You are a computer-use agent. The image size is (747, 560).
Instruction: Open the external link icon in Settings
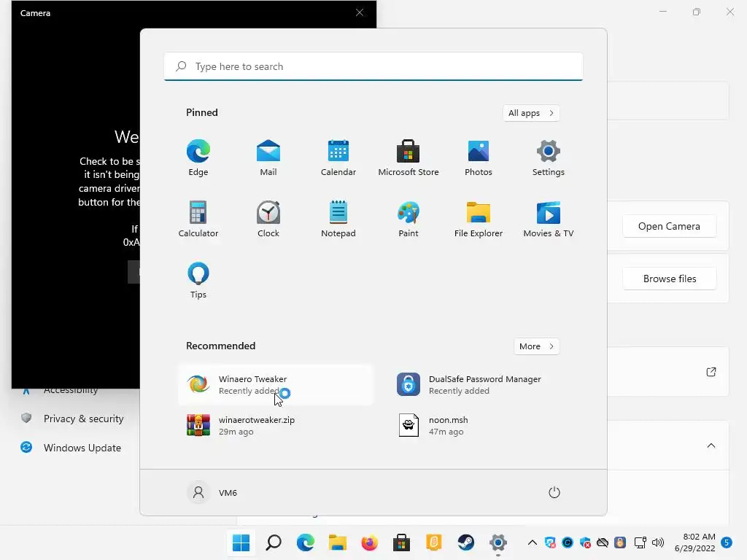711,372
